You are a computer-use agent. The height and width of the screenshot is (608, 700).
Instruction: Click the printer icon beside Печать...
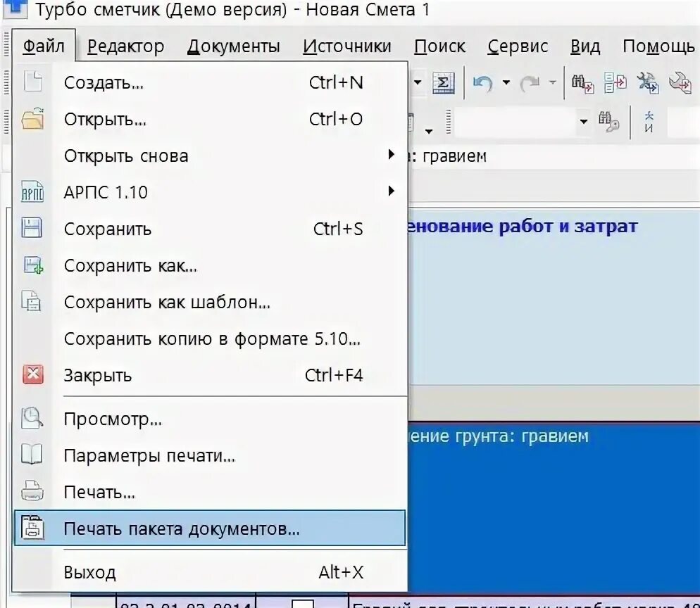[32, 490]
